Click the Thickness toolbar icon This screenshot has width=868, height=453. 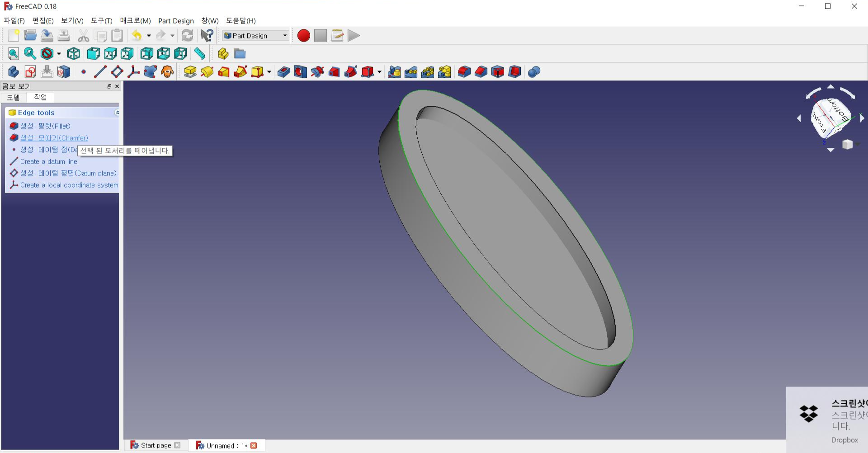(514, 71)
